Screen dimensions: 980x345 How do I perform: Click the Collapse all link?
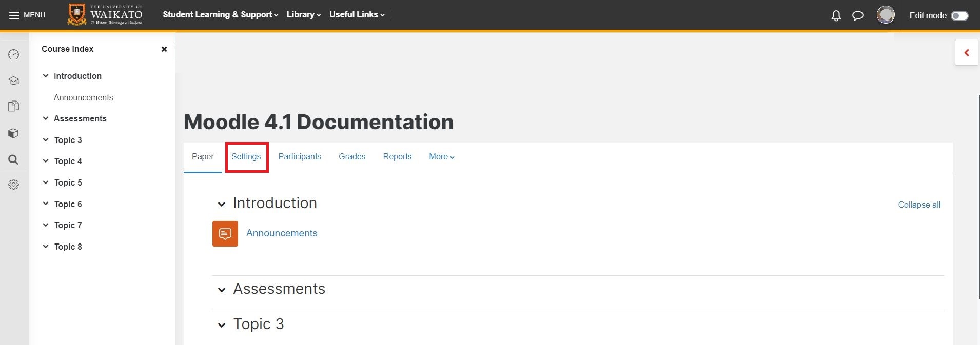pos(919,205)
